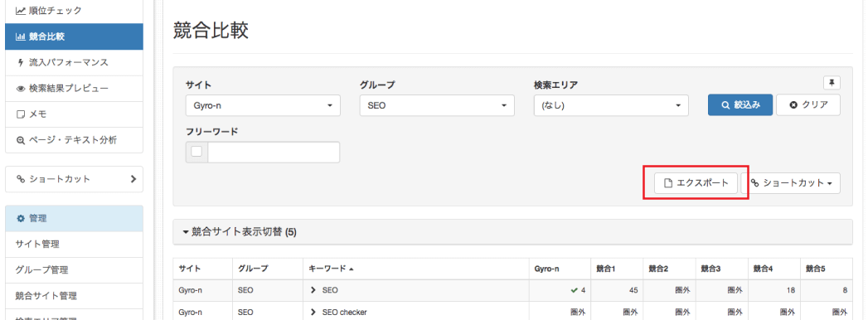The width and height of the screenshot is (868, 320).
Task: Click the 競合3 column header
Action: coord(721,269)
